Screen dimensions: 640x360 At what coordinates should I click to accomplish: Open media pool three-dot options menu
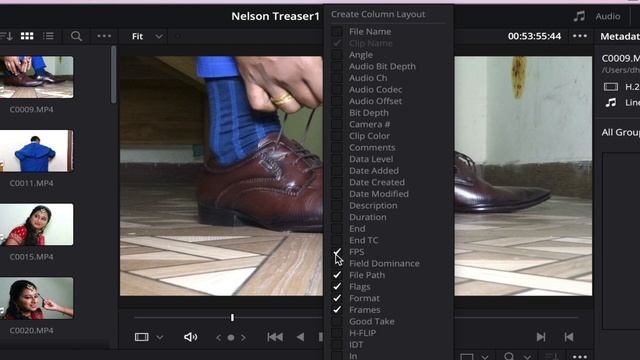[x=104, y=36]
